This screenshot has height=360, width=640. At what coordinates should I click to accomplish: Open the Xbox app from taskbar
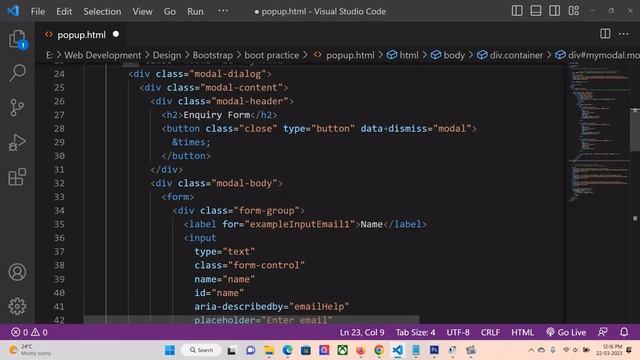point(342,350)
